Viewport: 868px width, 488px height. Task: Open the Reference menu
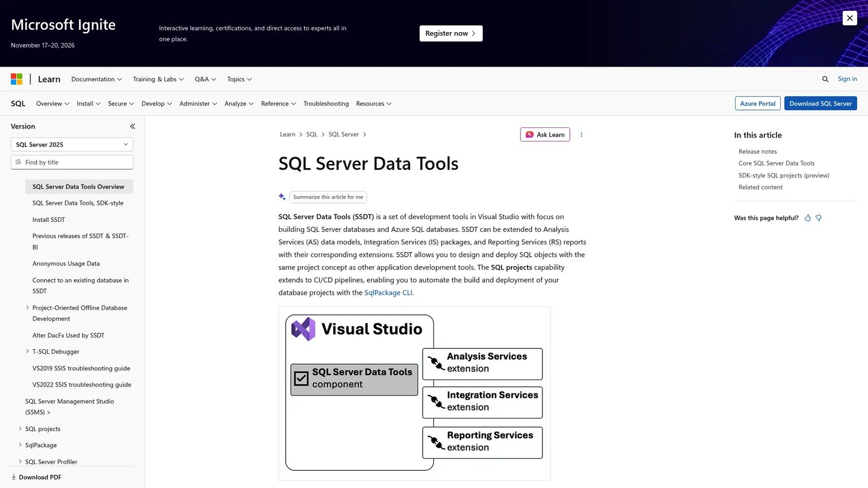(x=279, y=104)
